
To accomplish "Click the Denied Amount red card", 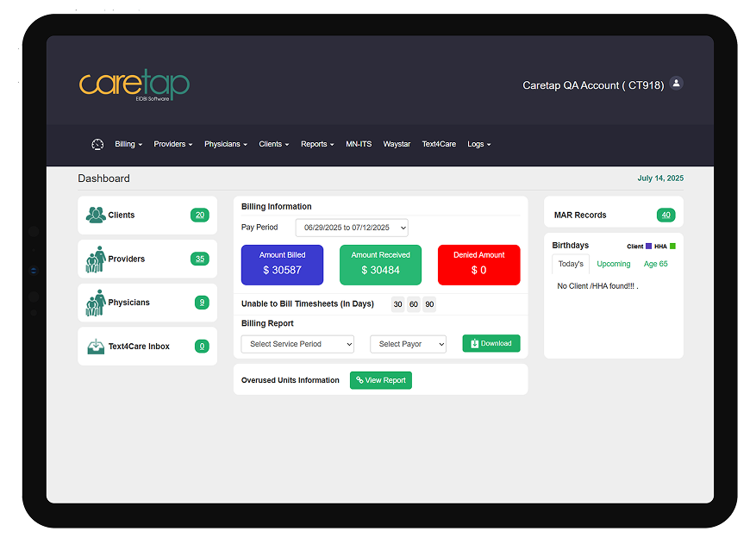I will pyautogui.click(x=478, y=266).
